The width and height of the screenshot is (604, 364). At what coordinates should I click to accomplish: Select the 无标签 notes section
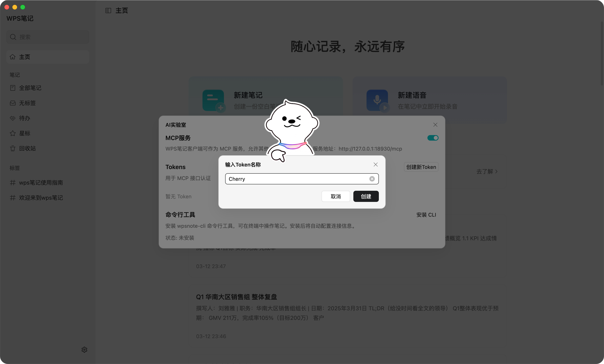[27, 103]
